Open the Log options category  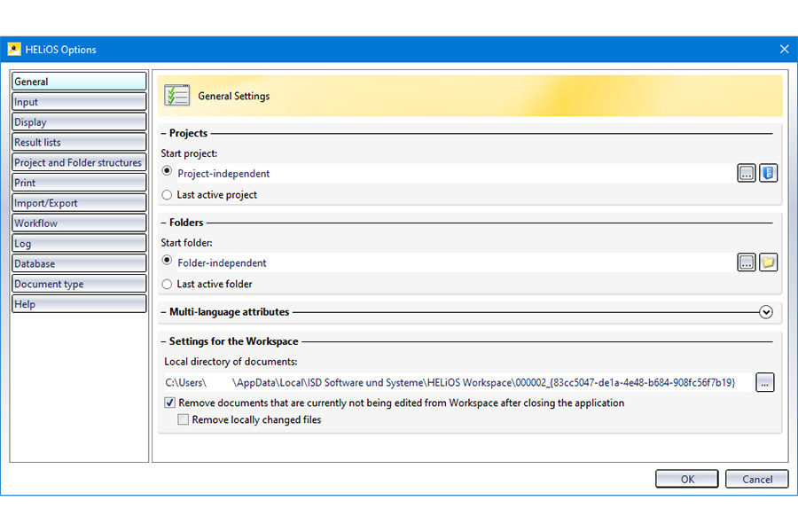click(79, 243)
